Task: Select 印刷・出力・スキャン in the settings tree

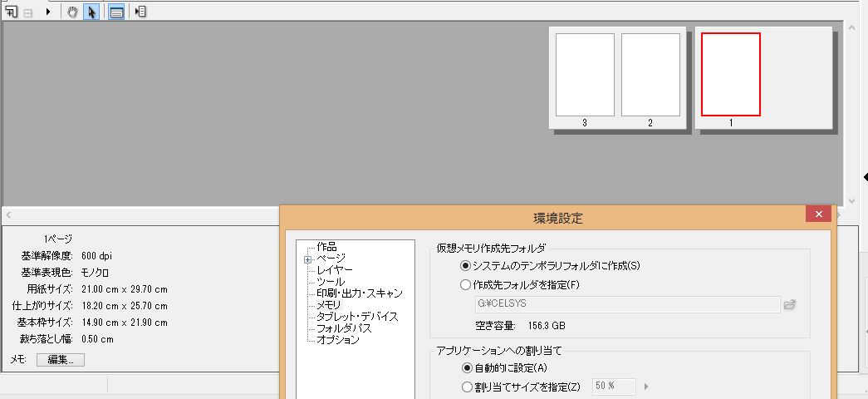Action: [360, 293]
